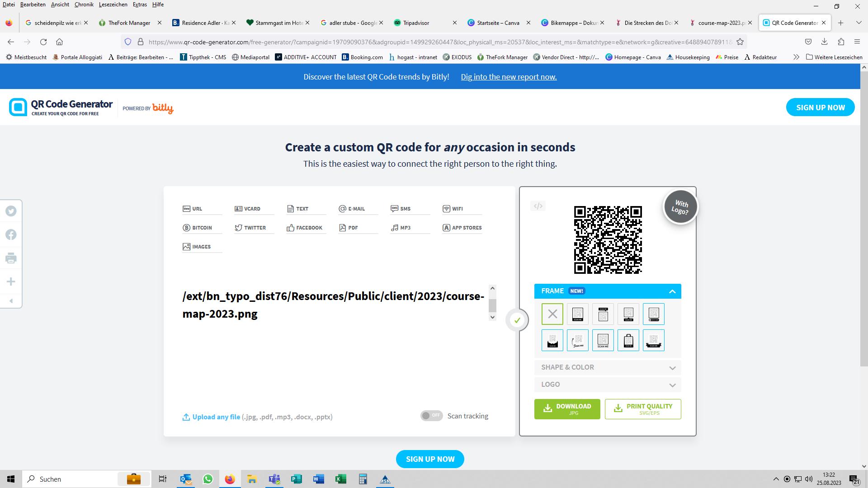Choose the WIFI QR code type
Viewport: 868px width, 488px height.
453,209
